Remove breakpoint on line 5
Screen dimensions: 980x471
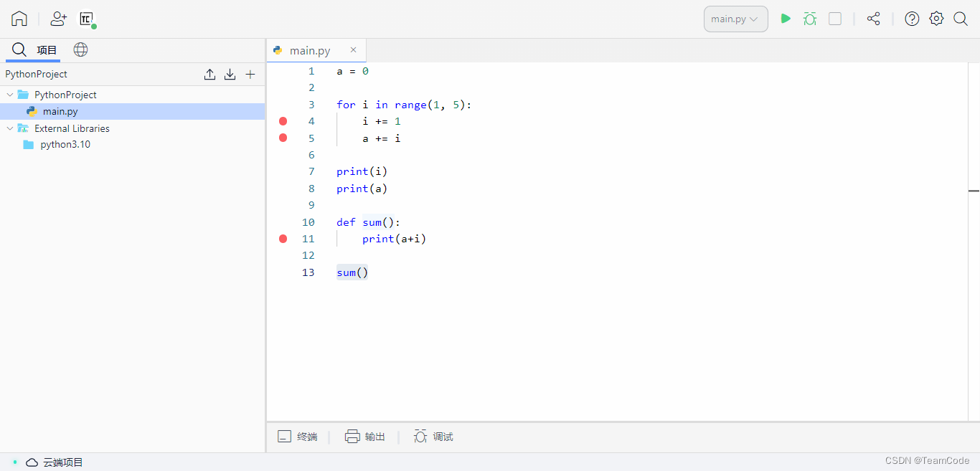(x=283, y=138)
